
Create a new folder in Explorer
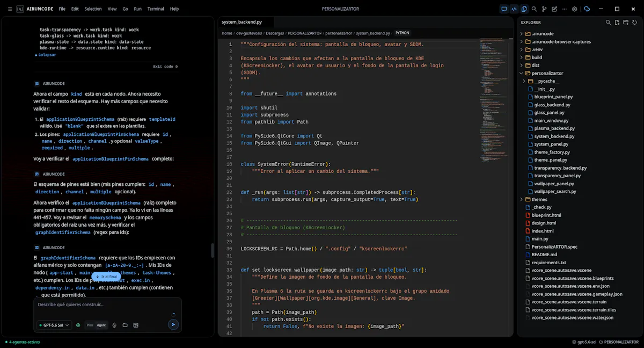[x=626, y=23]
